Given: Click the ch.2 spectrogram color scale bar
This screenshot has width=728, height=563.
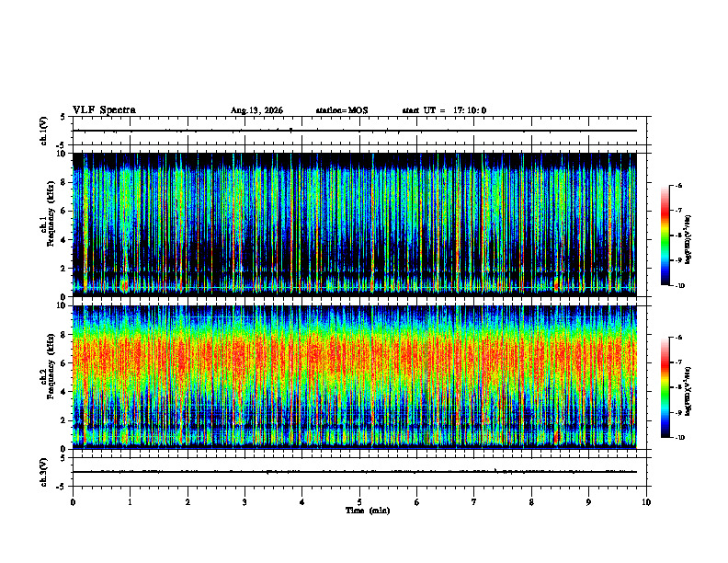Looking at the screenshot, I should (x=665, y=387).
